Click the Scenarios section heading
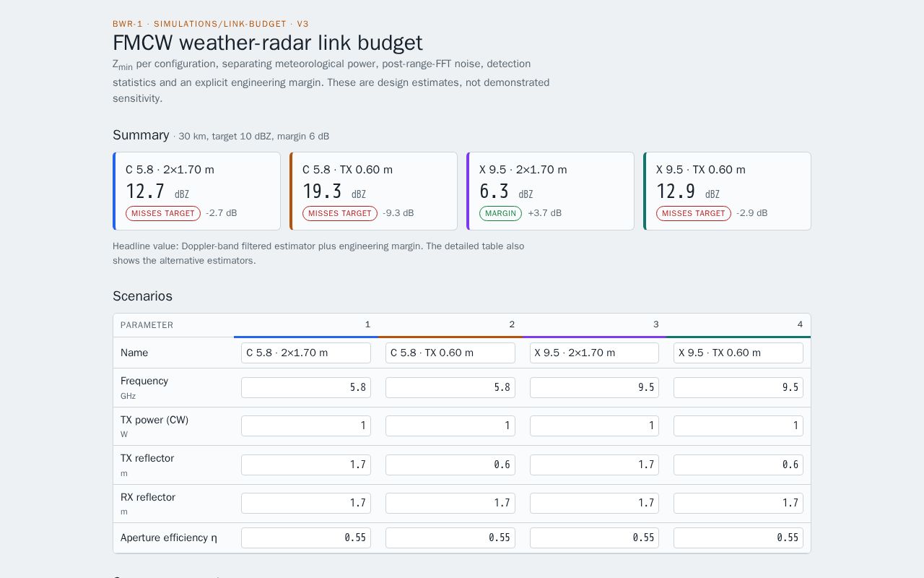Image resolution: width=924 pixels, height=578 pixels. click(x=142, y=296)
